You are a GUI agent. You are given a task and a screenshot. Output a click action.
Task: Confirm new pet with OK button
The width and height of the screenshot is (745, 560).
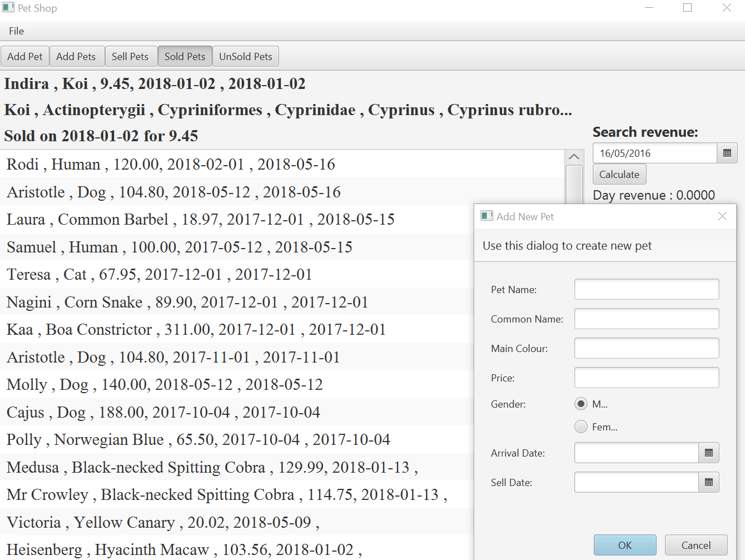click(624, 545)
